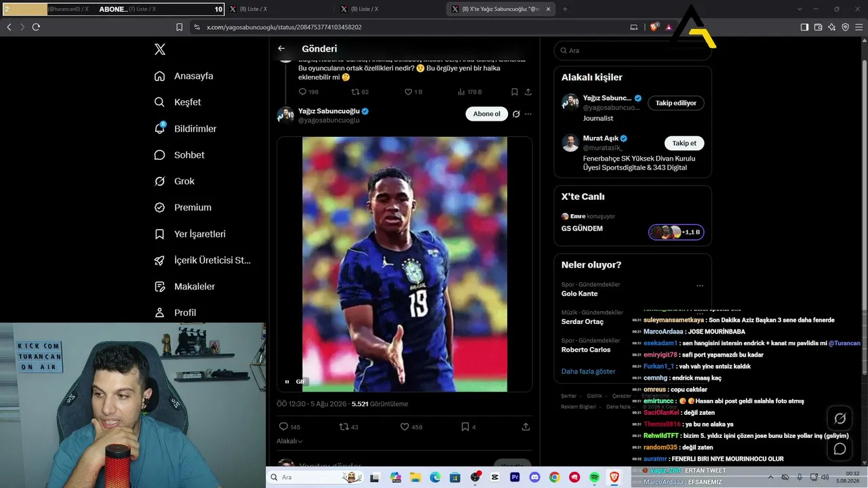Viewport: 868px width, 488px height.
Task: Open Makaleler from the sidebar
Action: [x=184, y=287]
